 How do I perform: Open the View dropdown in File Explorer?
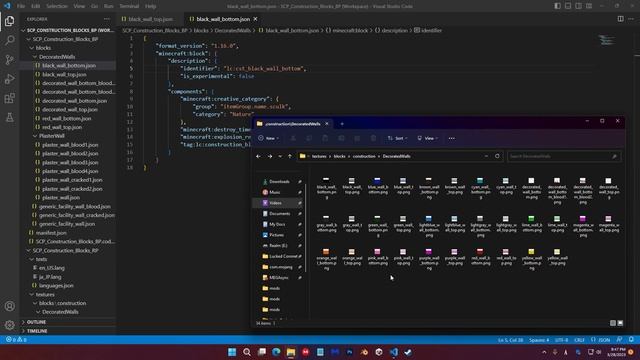(427, 138)
